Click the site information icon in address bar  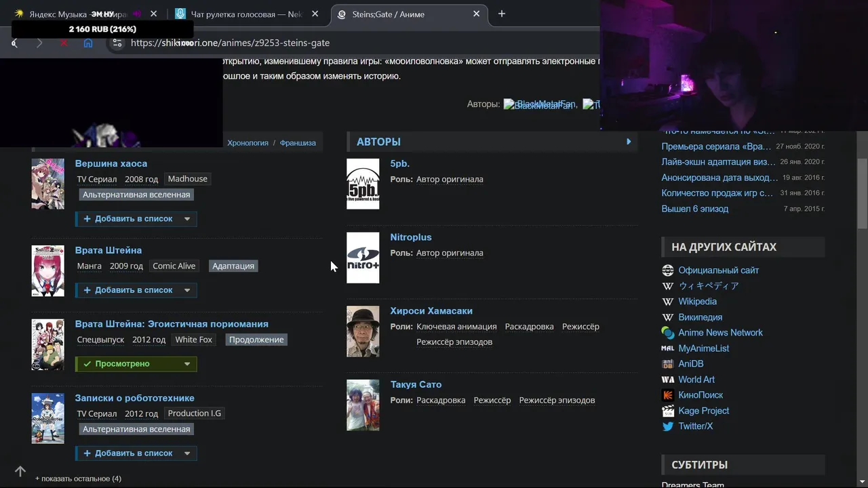(x=117, y=43)
